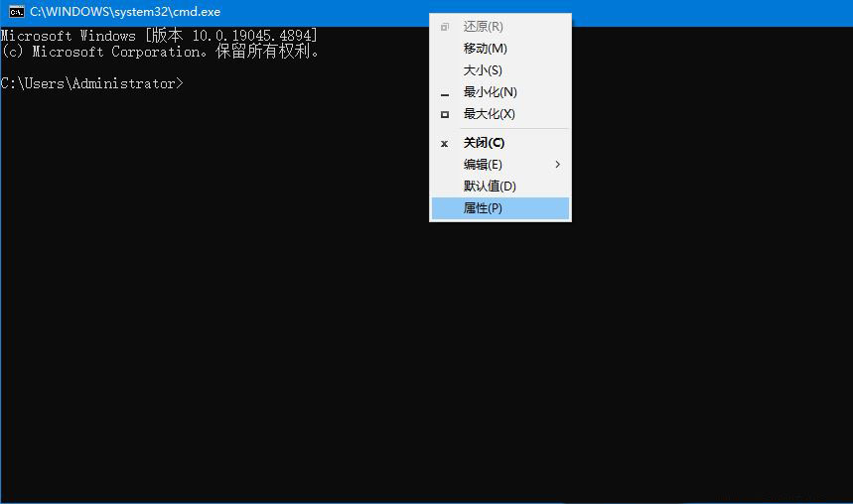The image size is (853, 504).
Task: Click the restore icon beside 还原(R)
Action: (445, 27)
